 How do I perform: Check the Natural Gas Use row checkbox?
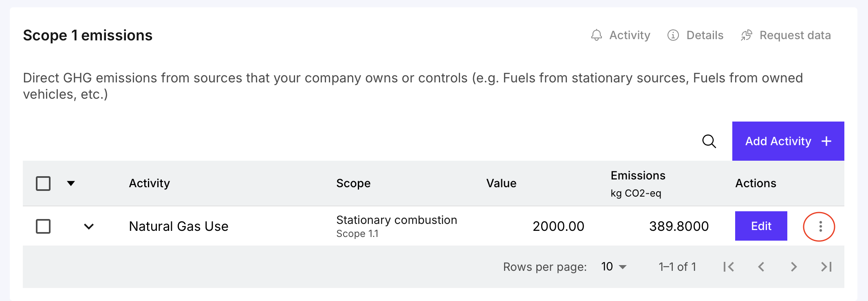pos(43,226)
